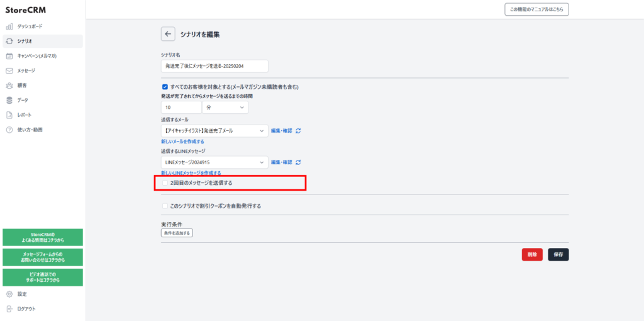Click the 実行条件 label
644x321 pixels.
(x=172, y=225)
